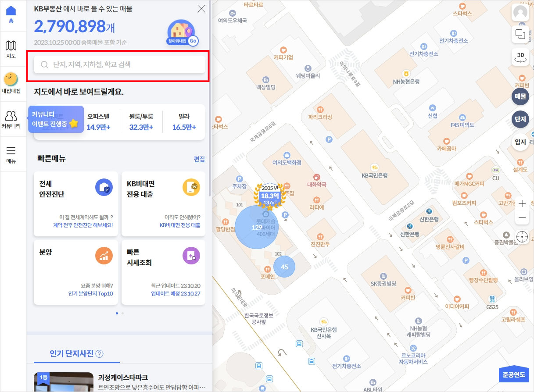Image resolution: width=534 pixels, height=392 pixels.
Task: Open the user profile avatar icon
Action: [520, 12]
